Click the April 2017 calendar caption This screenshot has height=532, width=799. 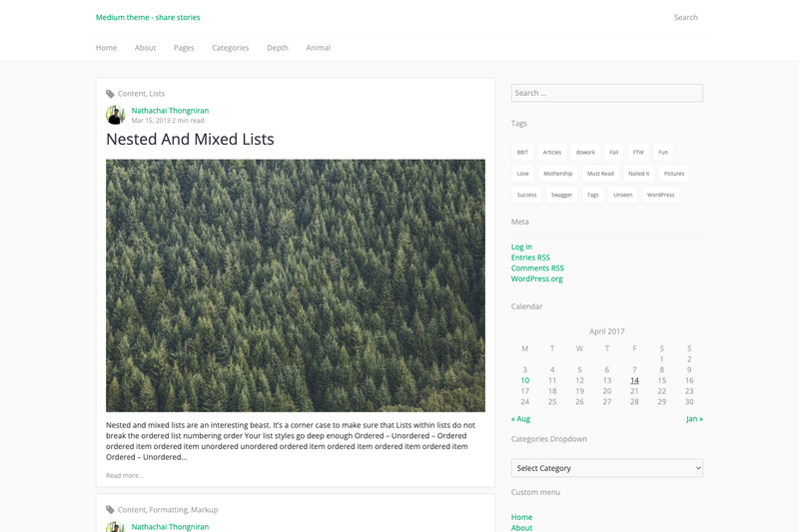tap(607, 331)
